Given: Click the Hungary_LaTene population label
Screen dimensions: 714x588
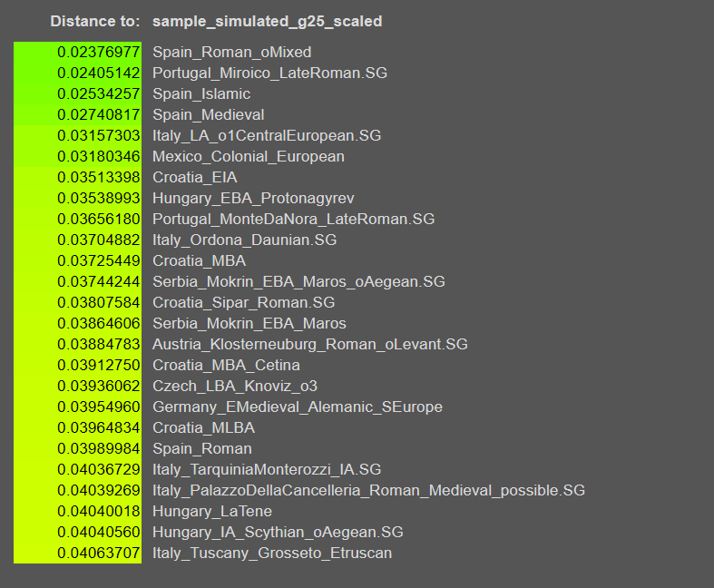Looking at the screenshot, I should pos(213,512).
